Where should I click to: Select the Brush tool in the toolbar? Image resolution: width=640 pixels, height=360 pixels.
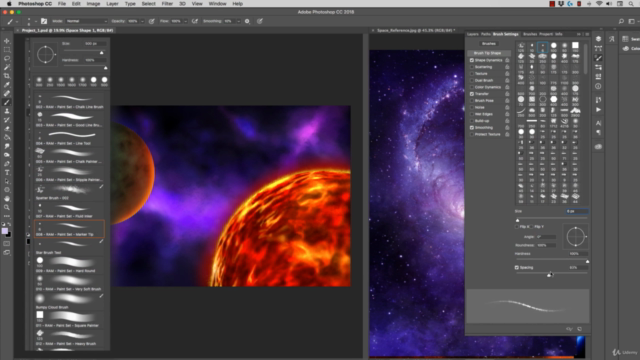tap(7, 102)
